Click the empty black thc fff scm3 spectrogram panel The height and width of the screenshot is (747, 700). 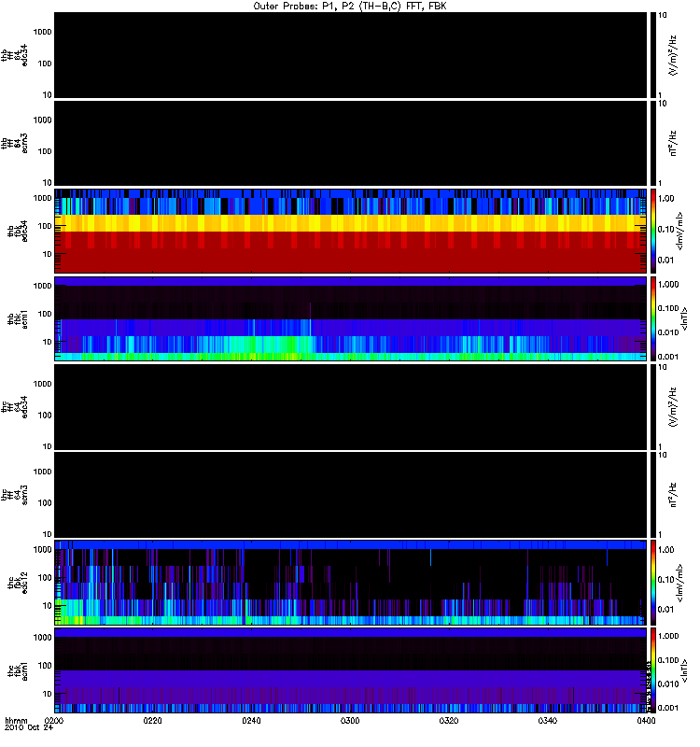350,495
